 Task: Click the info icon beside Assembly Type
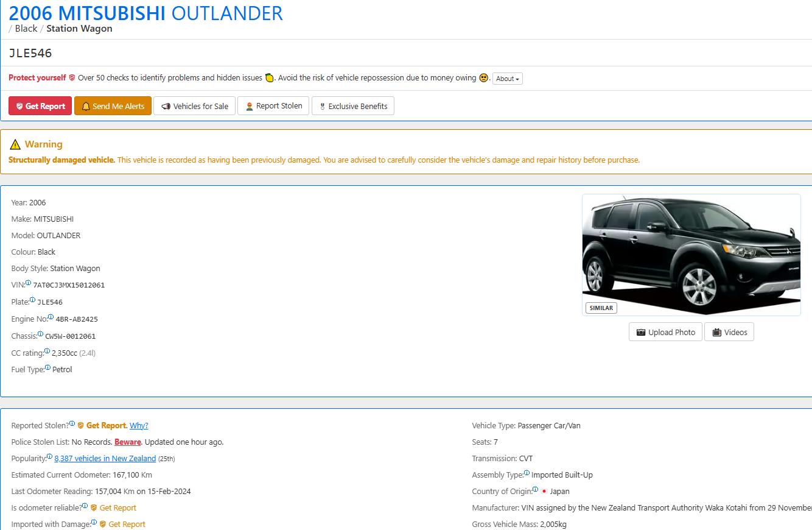tap(527, 473)
